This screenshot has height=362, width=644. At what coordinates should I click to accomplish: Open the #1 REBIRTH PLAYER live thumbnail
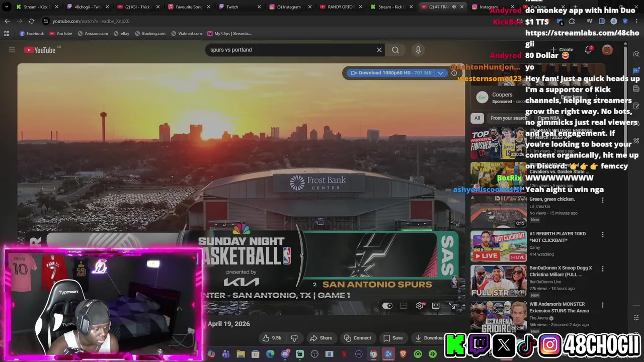pos(498,246)
